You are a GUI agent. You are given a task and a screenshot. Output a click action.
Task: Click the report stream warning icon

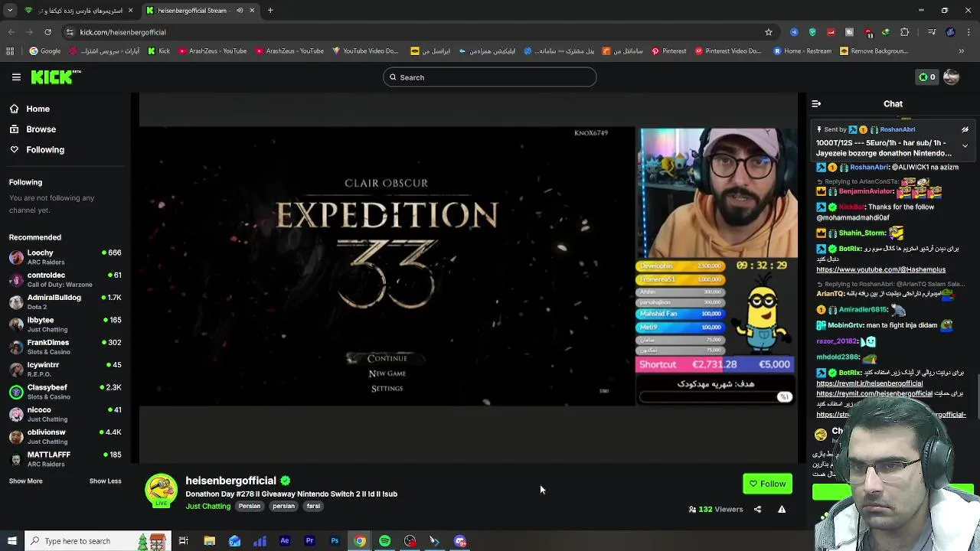pos(782,510)
